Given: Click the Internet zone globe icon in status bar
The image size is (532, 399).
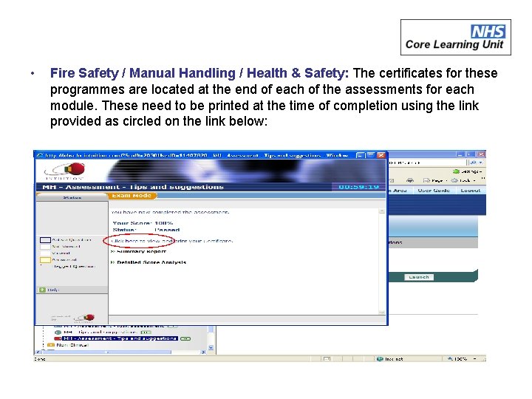Looking at the screenshot, I should pyautogui.click(x=380, y=359).
